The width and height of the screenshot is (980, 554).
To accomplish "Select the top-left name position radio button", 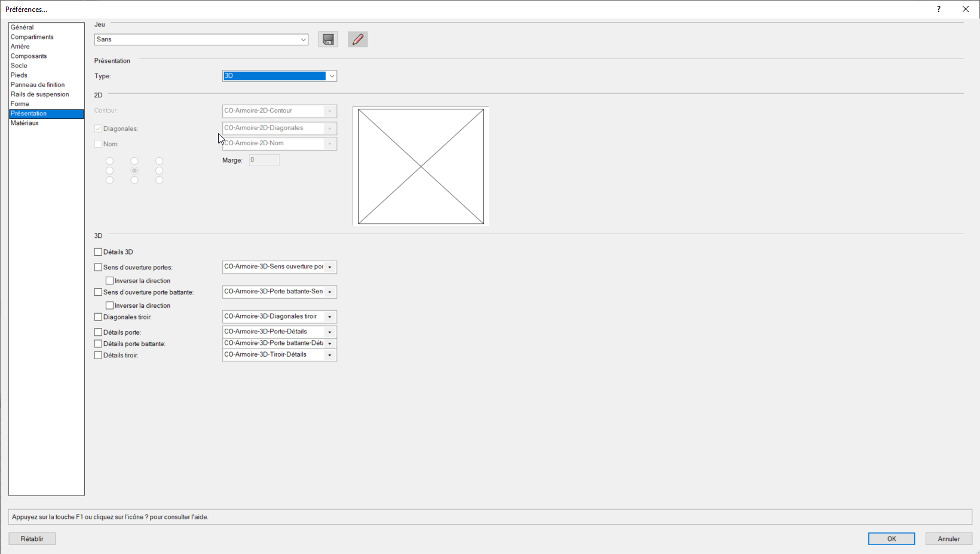I will [x=110, y=161].
